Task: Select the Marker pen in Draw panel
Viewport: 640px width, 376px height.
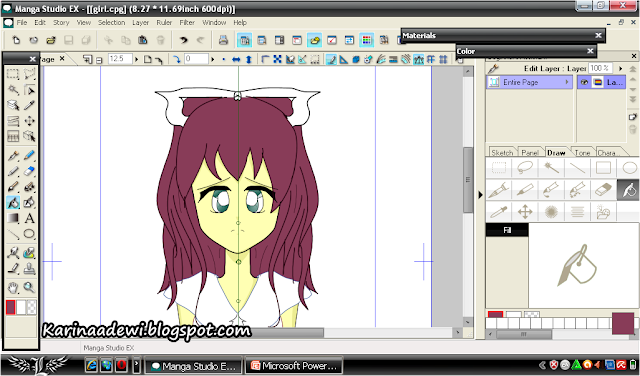Action: tap(524, 189)
